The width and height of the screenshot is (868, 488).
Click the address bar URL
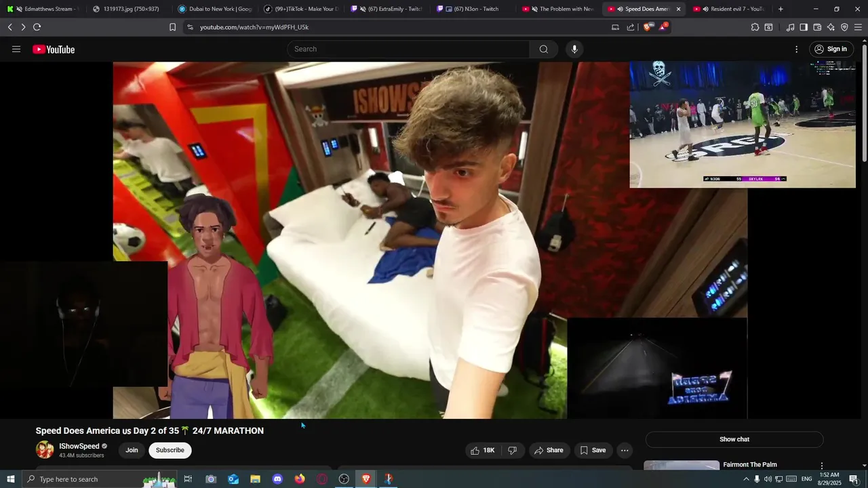pyautogui.click(x=254, y=27)
